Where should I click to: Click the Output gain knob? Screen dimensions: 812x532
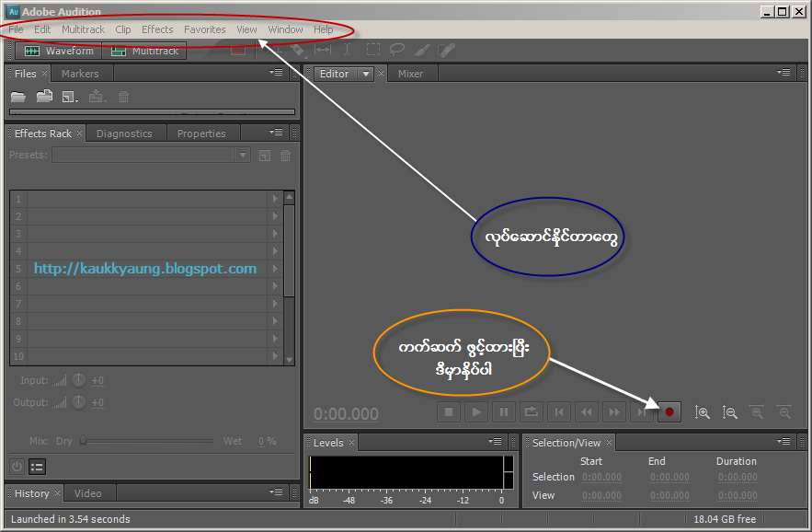pos(78,402)
